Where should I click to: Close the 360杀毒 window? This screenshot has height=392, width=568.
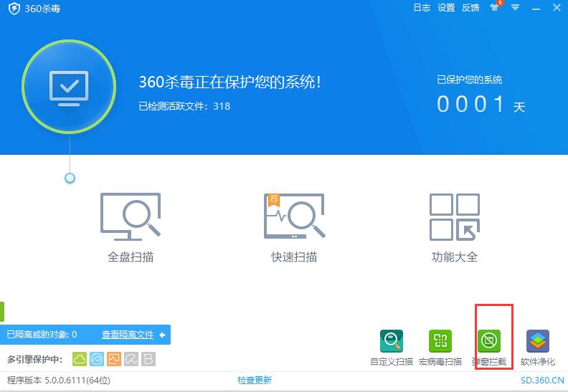[x=557, y=7]
